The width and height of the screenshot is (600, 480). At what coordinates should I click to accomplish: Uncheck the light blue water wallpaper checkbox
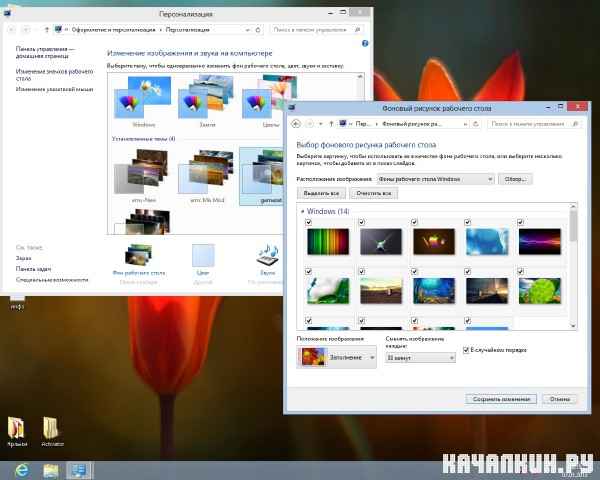coord(467,222)
